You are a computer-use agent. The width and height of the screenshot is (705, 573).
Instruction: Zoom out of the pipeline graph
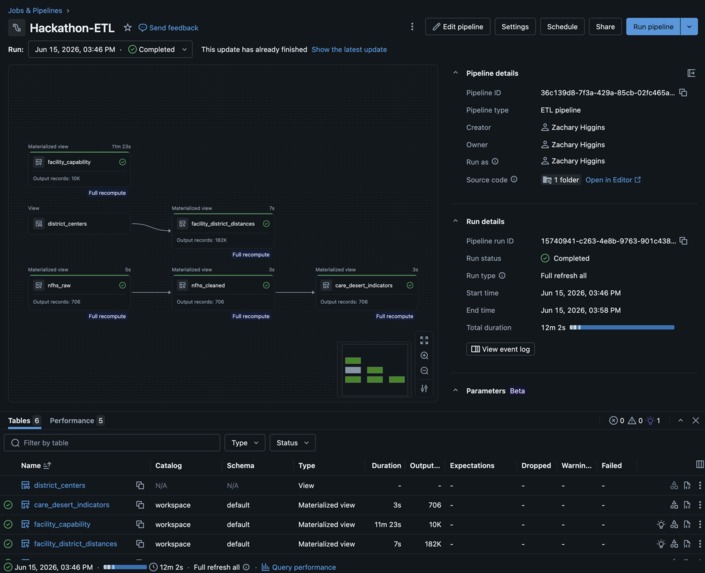(424, 371)
